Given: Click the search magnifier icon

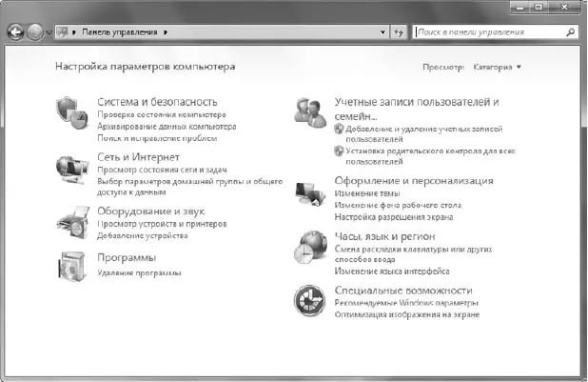Looking at the screenshot, I should click(570, 32).
